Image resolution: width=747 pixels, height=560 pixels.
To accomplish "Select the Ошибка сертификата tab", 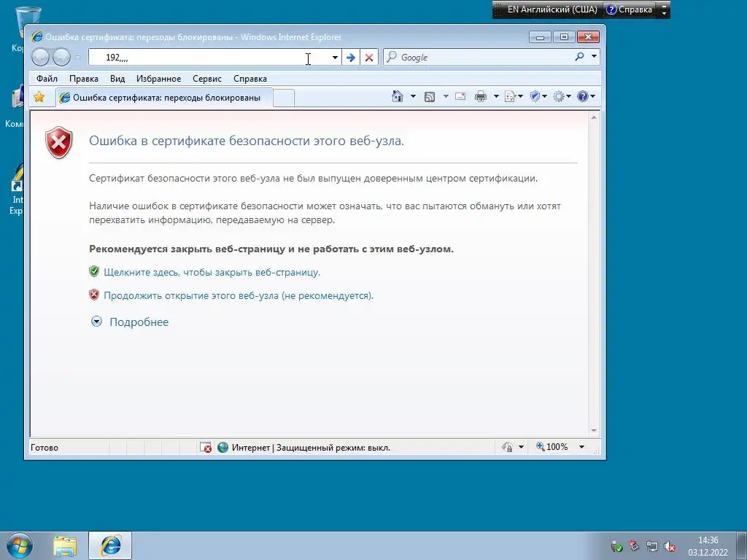I will tap(164, 98).
